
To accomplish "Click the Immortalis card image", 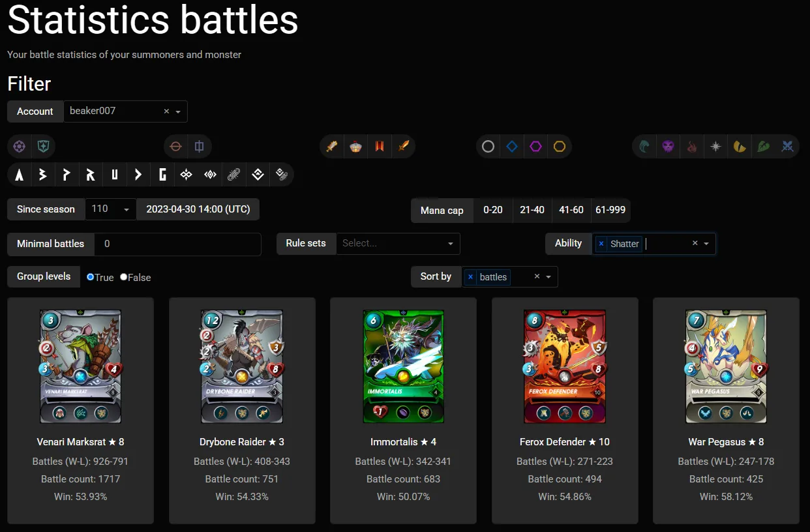I will click(404, 366).
